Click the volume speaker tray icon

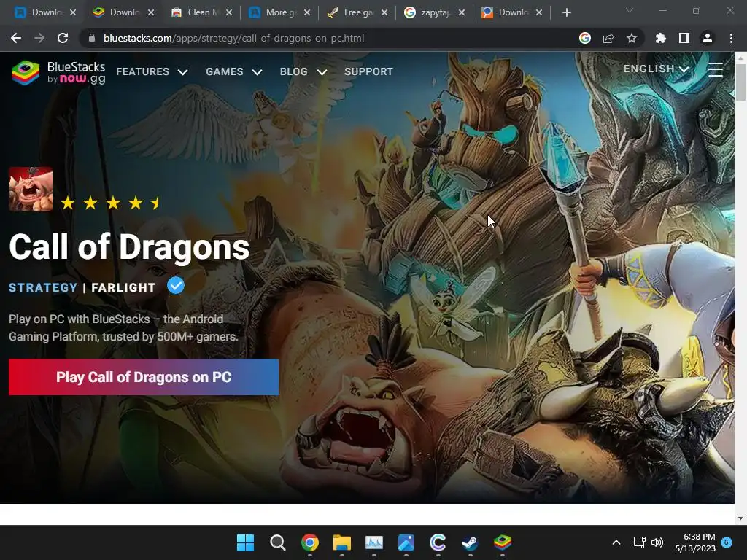click(x=657, y=542)
